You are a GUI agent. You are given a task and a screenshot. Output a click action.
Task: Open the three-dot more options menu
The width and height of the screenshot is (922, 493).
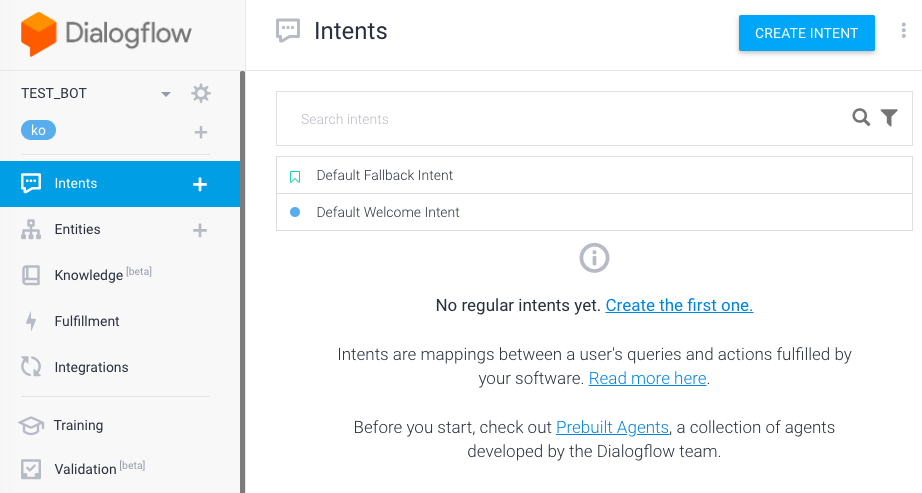click(903, 31)
